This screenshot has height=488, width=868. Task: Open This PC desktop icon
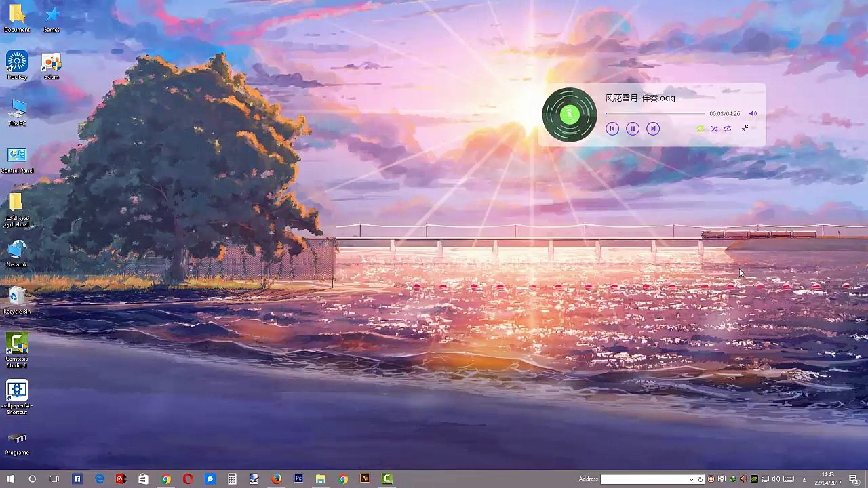[x=17, y=113]
